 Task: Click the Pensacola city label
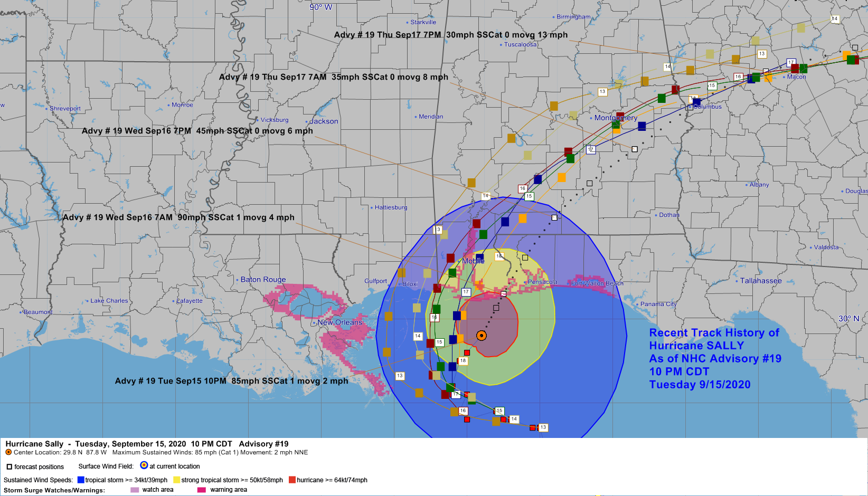[x=543, y=282]
